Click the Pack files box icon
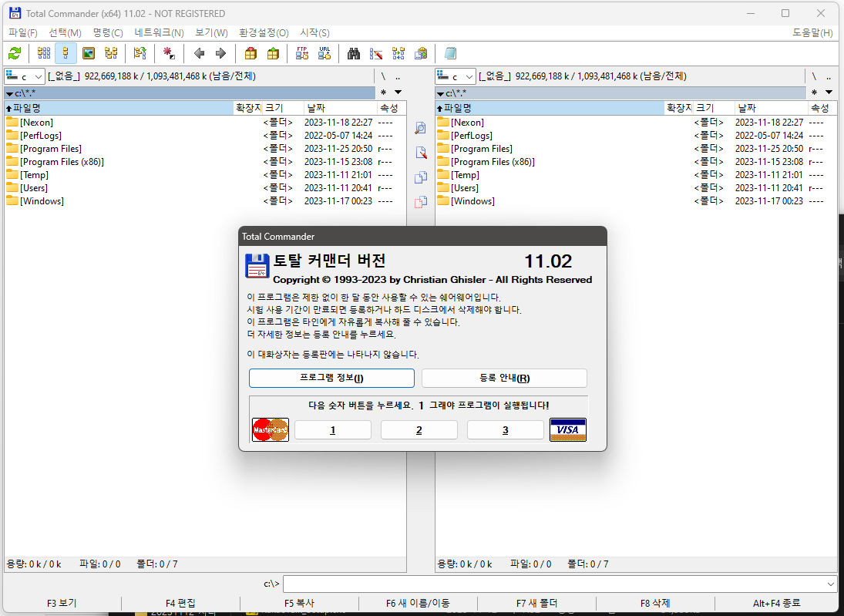Viewport: 844px width, 616px height. click(251, 53)
